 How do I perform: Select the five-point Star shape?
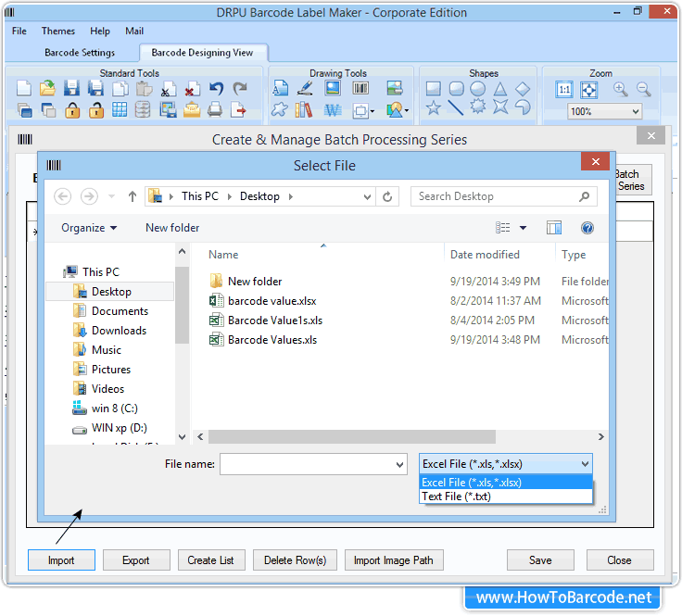(434, 107)
